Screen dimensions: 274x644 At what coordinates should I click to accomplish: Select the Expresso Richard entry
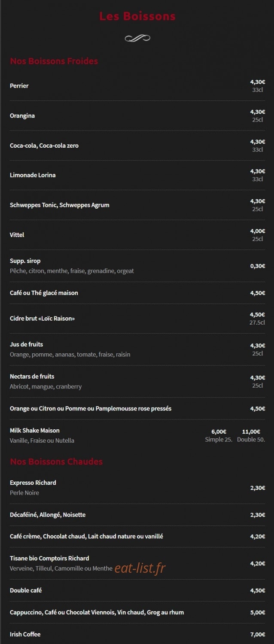point(33,483)
